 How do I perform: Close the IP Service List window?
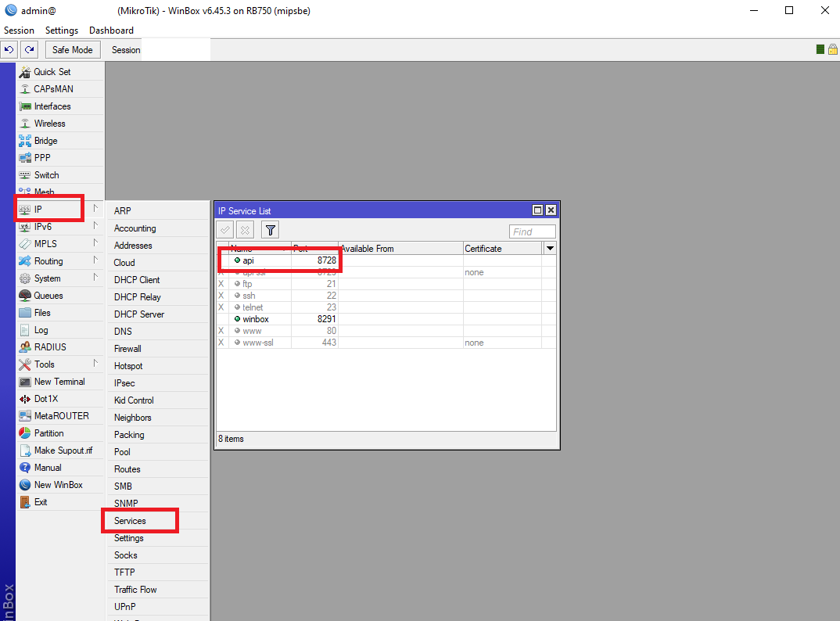point(550,210)
